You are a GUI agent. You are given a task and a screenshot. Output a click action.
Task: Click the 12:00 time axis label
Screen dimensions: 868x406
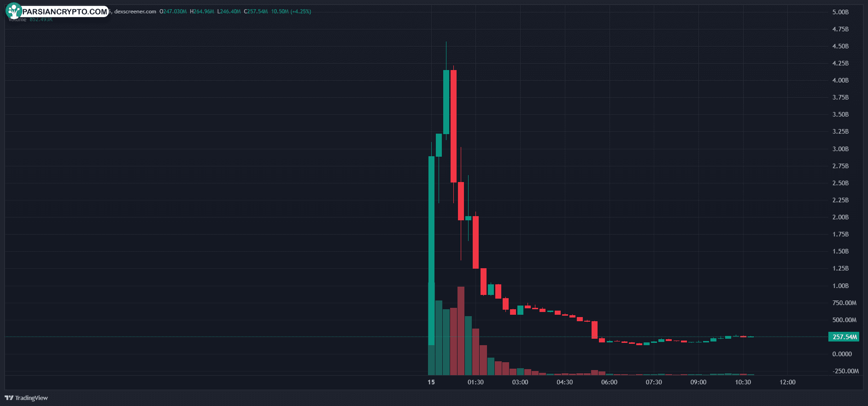pos(787,382)
